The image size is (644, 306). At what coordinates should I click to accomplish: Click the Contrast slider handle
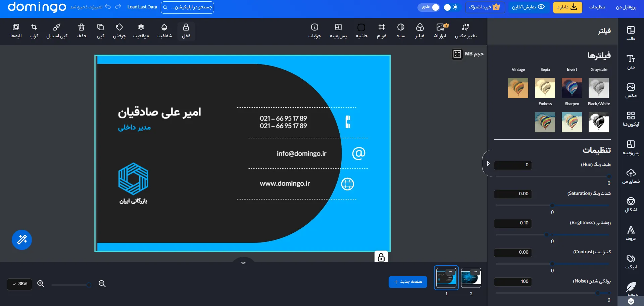tap(552, 264)
